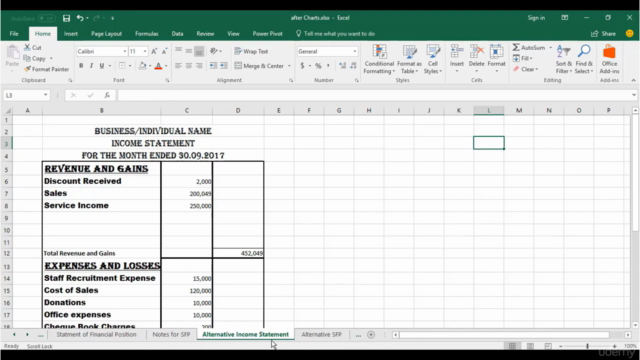Click the Share button
This screenshot has height=360, width=640.
[603, 34]
